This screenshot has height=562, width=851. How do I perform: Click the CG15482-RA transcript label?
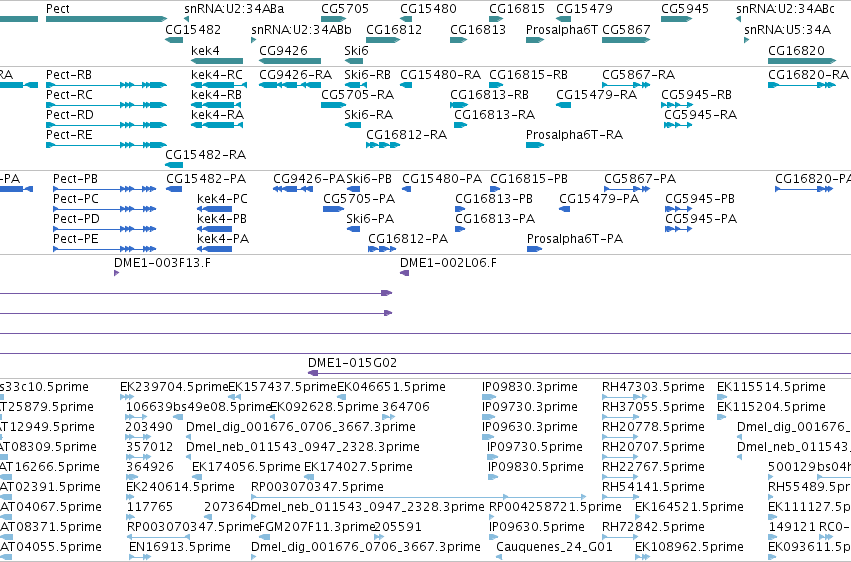205,155
